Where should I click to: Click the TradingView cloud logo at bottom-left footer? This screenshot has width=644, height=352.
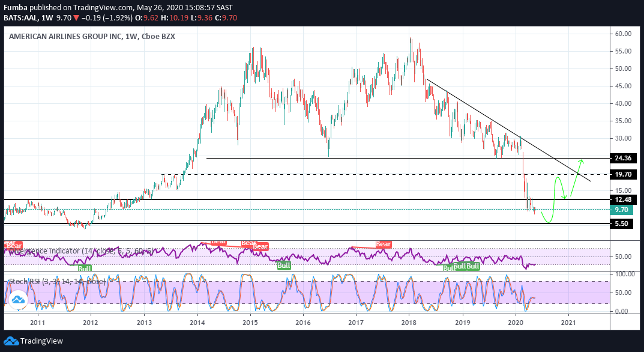11,341
